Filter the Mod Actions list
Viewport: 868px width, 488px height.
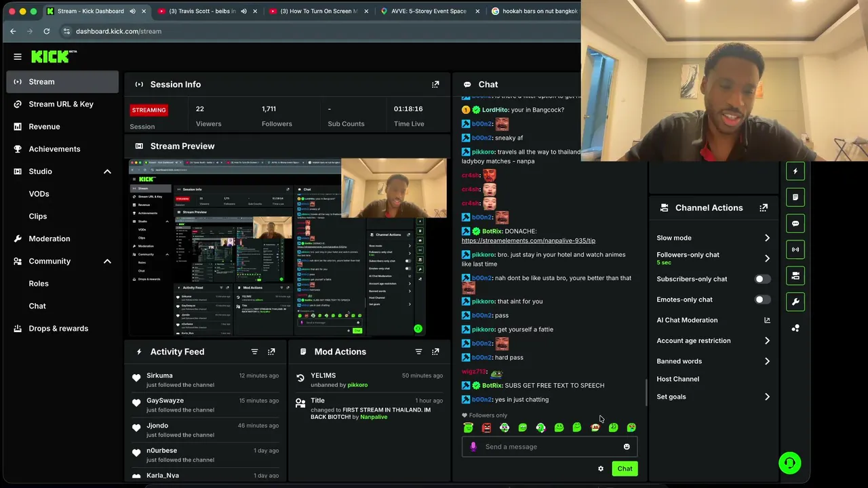click(418, 352)
